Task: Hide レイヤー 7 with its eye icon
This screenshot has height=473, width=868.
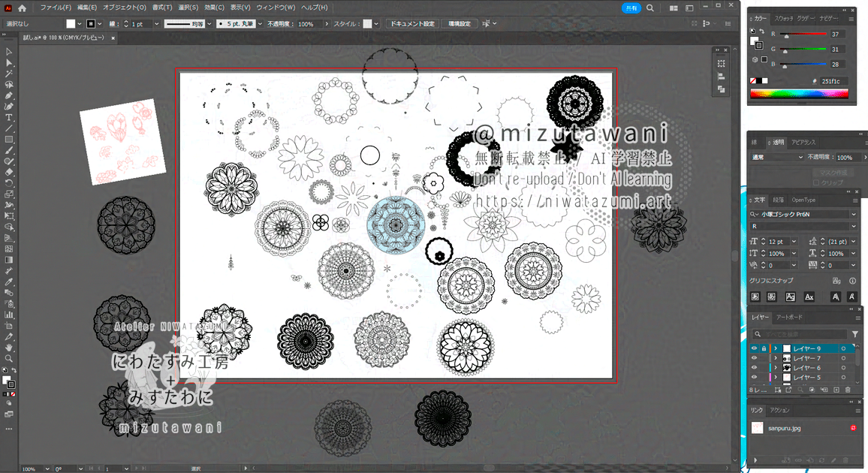Action: coord(754,358)
